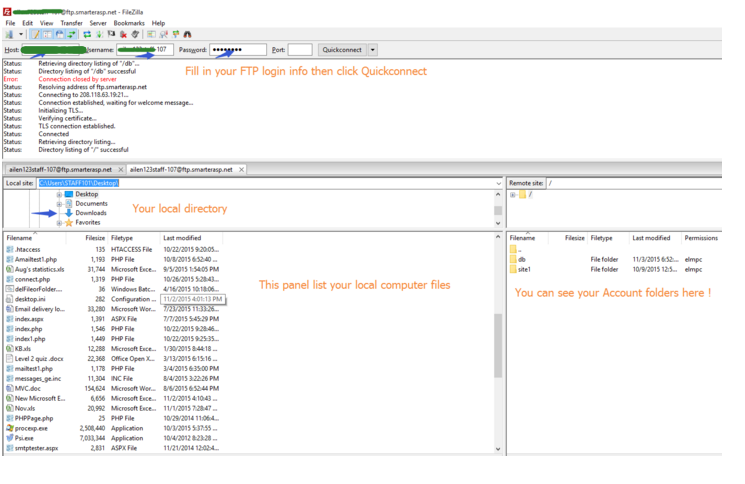The width and height of the screenshot is (745, 484).
Task: Click local file list scroll down arrow
Action: [498, 449]
